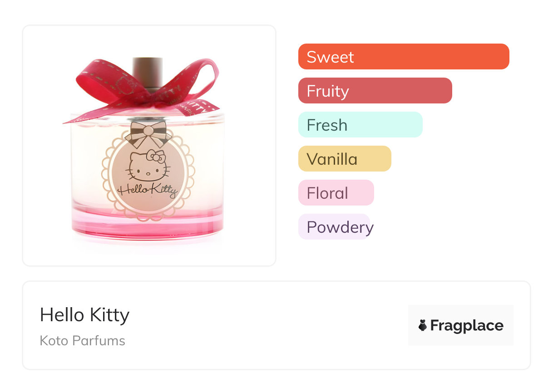The height and width of the screenshot is (392, 553).
Task: Click the Fragplace bottle logo icon
Action: point(423,325)
